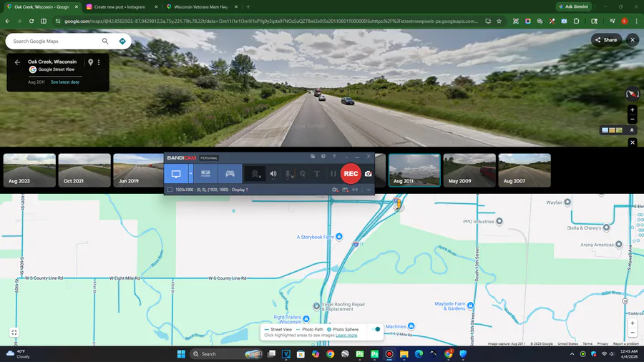Open Street View location pin icon
Screen dimensions: 644x362
coord(90,62)
